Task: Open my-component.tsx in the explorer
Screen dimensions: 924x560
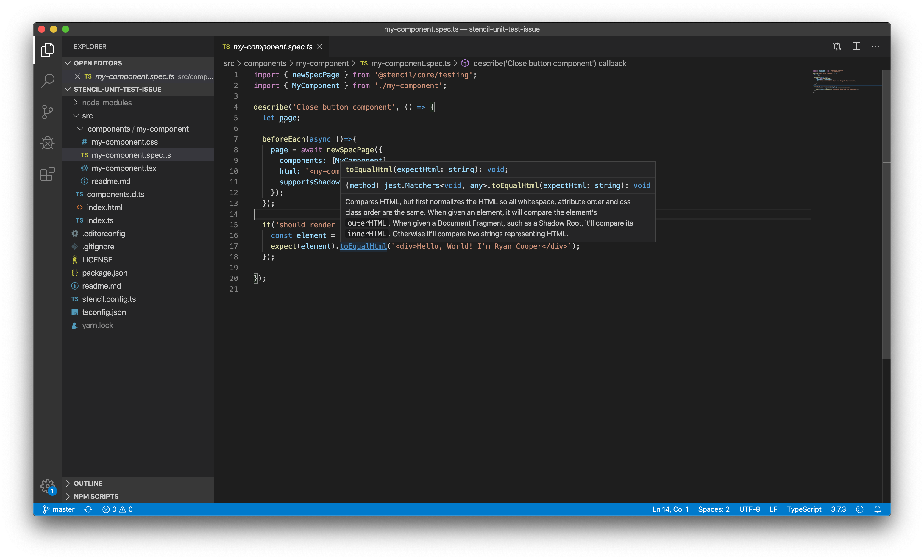Action: (124, 168)
